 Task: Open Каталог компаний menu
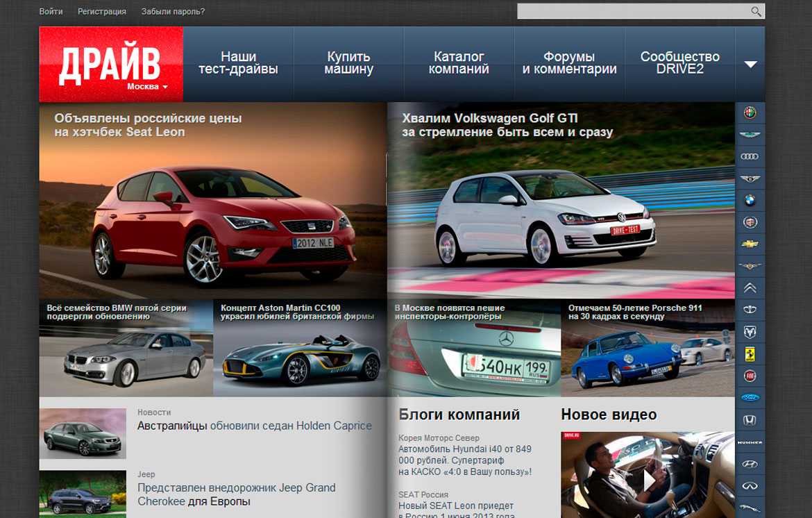tap(459, 63)
